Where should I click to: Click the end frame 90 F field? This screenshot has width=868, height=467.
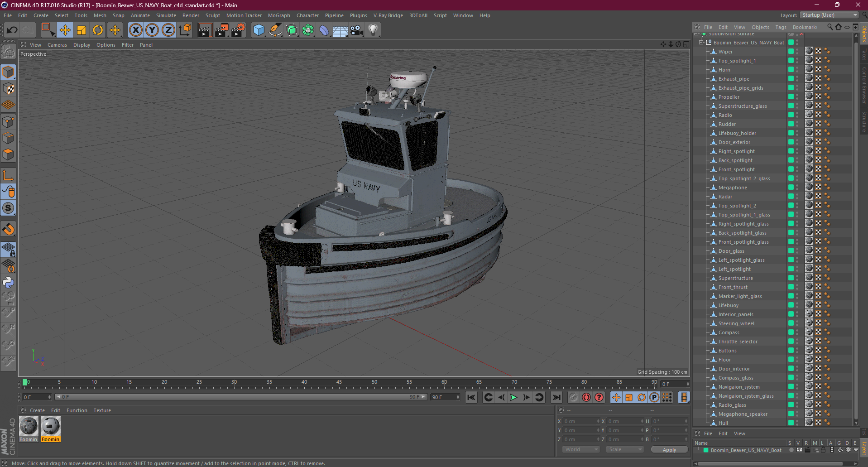[x=445, y=397]
